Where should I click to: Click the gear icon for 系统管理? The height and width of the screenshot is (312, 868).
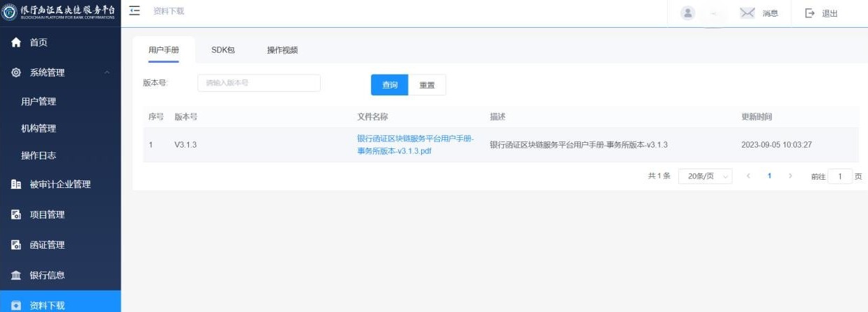(x=16, y=72)
